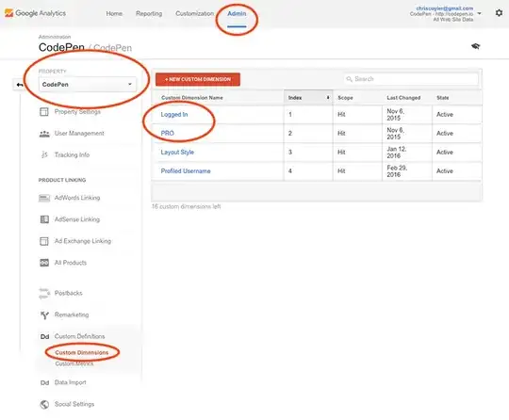Image resolution: width=509 pixels, height=420 pixels.
Task: Click the Social Settings globe icon
Action: (x=44, y=404)
